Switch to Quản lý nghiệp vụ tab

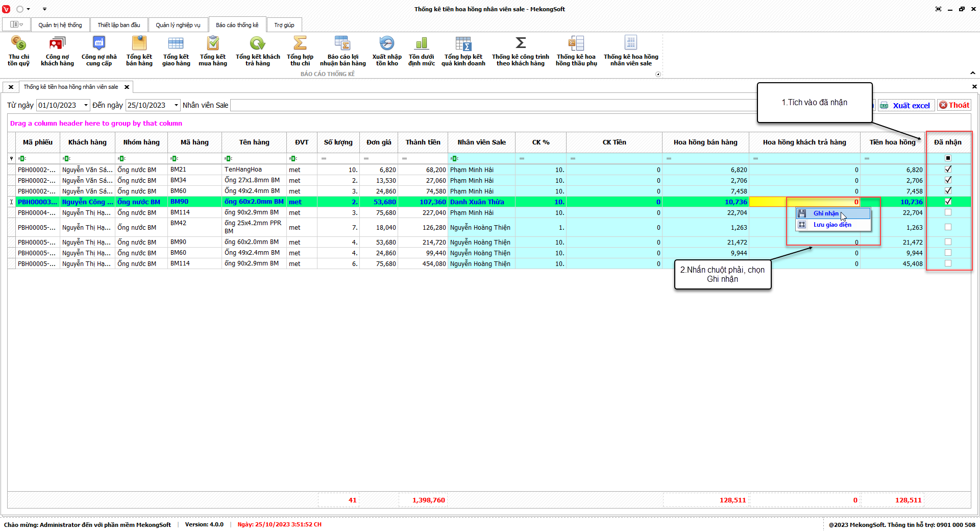(x=178, y=25)
